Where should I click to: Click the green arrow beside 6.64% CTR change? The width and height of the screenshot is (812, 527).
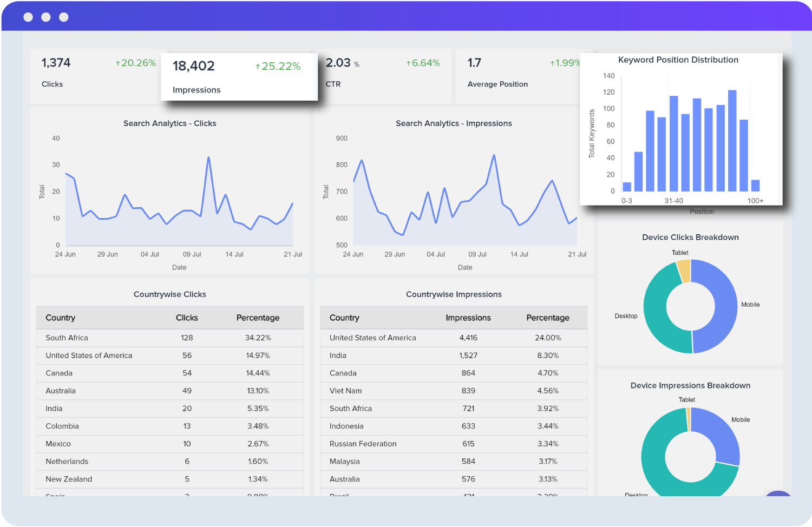pyautogui.click(x=409, y=64)
